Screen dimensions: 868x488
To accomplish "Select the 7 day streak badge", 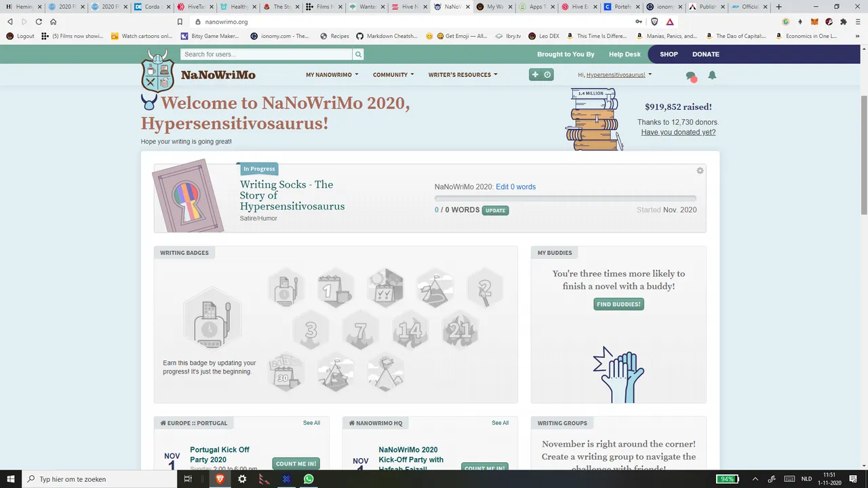I will (361, 330).
